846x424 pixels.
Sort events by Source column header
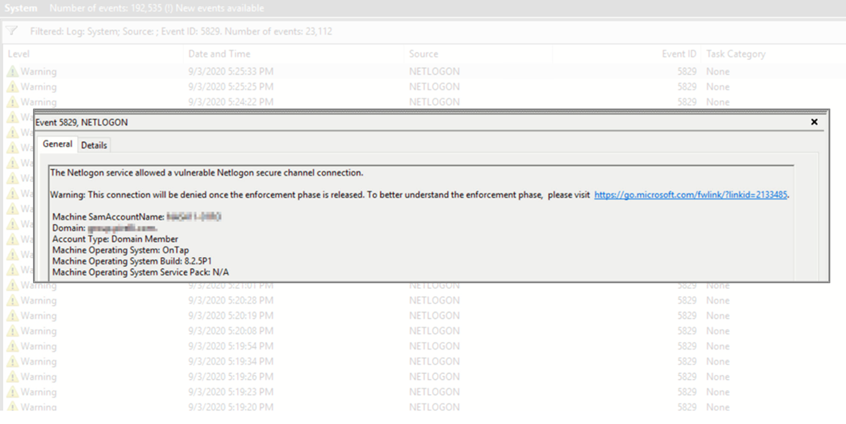coord(423,54)
